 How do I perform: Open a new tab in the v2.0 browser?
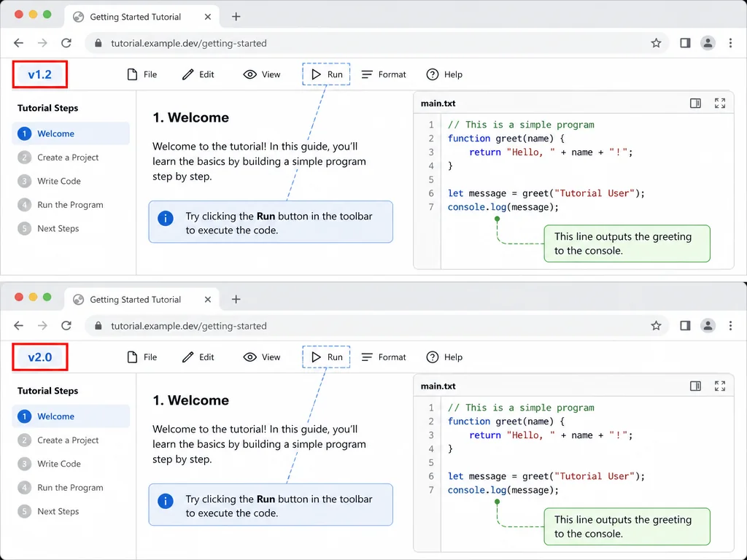point(236,300)
